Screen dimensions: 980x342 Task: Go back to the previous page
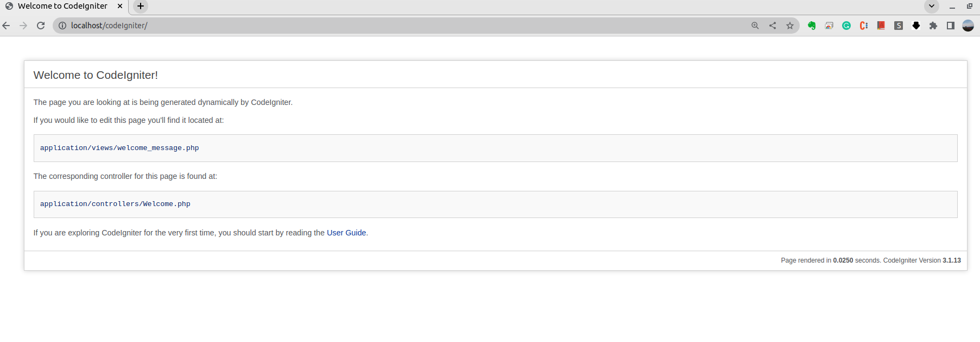(x=7, y=26)
